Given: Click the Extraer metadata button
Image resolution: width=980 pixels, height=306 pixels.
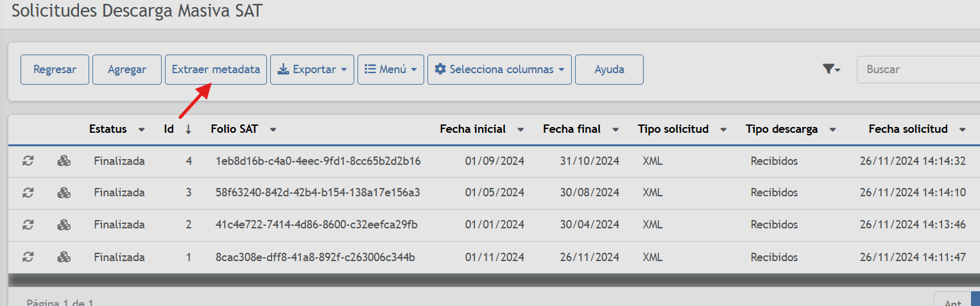Looking at the screenshot, I should (216, 69).
